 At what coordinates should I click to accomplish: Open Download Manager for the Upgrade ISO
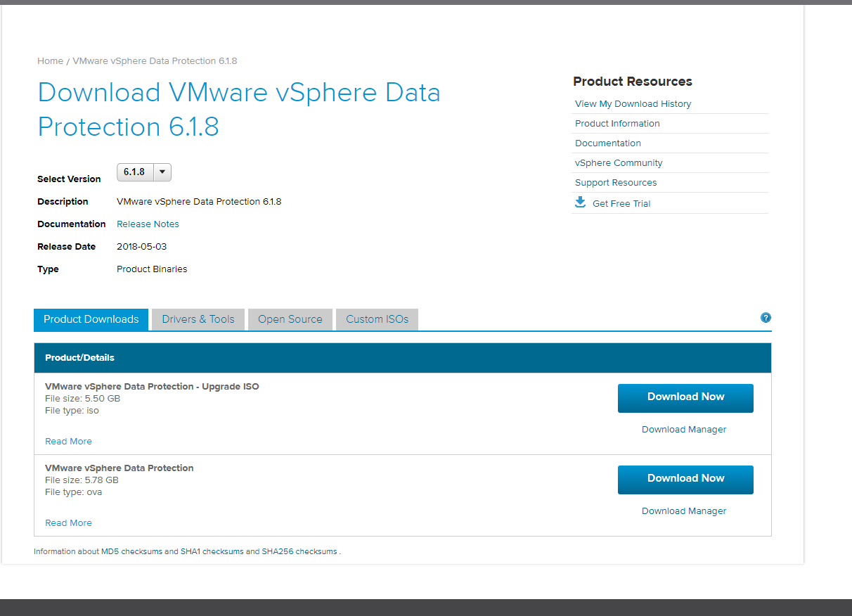(x=684, y=430)
